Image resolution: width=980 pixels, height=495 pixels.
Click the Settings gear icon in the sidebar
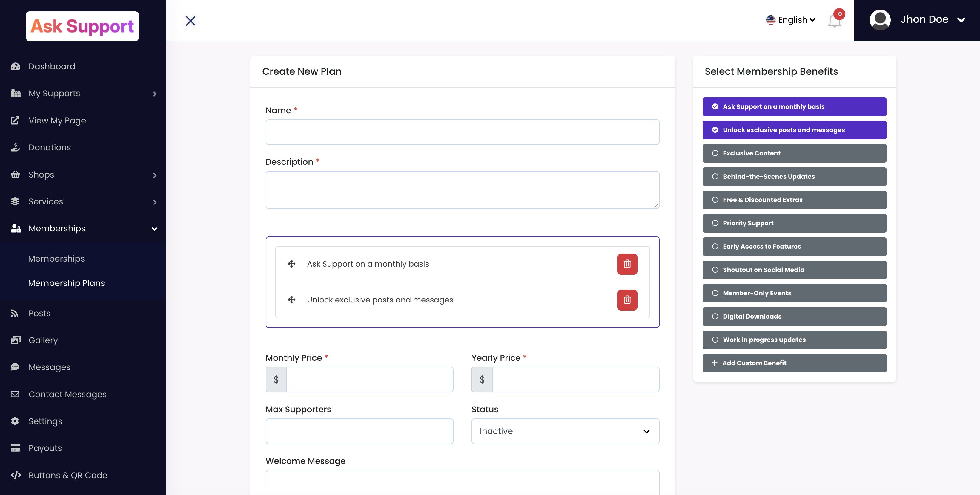15,421
